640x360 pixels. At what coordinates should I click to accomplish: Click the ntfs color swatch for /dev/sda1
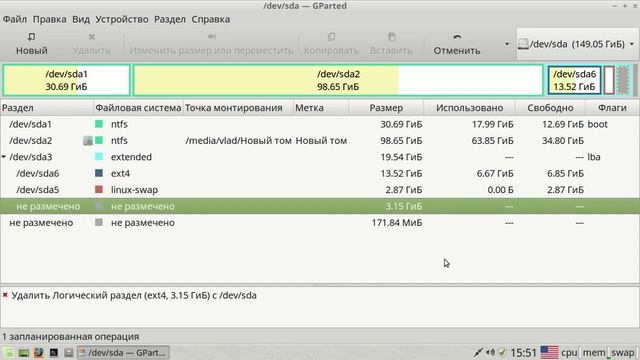click(x=99, y=124)
